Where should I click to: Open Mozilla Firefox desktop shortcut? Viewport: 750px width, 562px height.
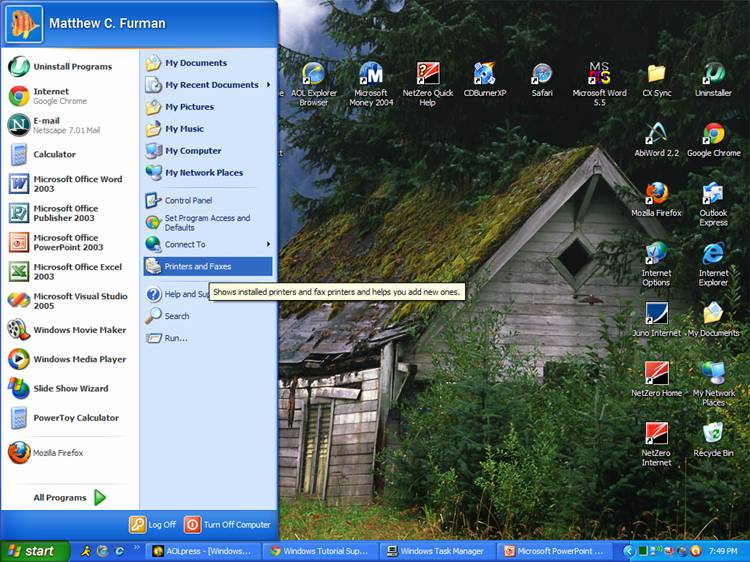point(656,199)
